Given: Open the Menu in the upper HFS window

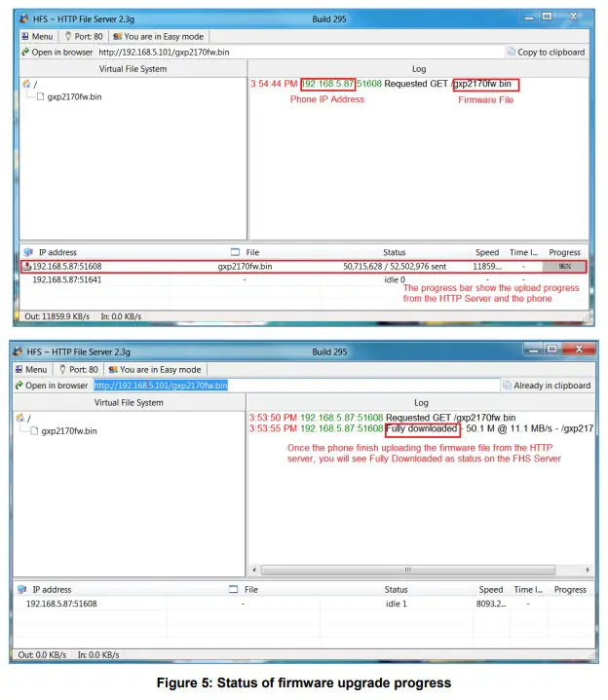Looking at the screenshot, I should [33, 36].
